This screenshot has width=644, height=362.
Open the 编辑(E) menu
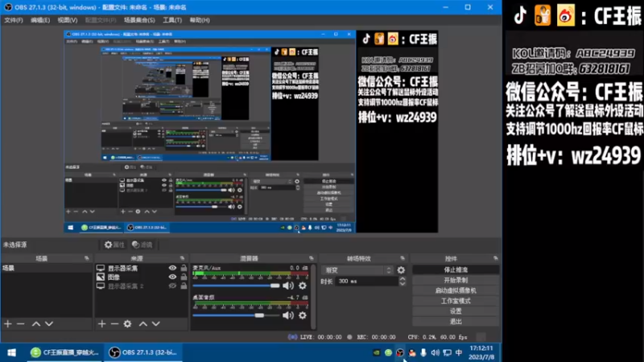tap(40, 20)
